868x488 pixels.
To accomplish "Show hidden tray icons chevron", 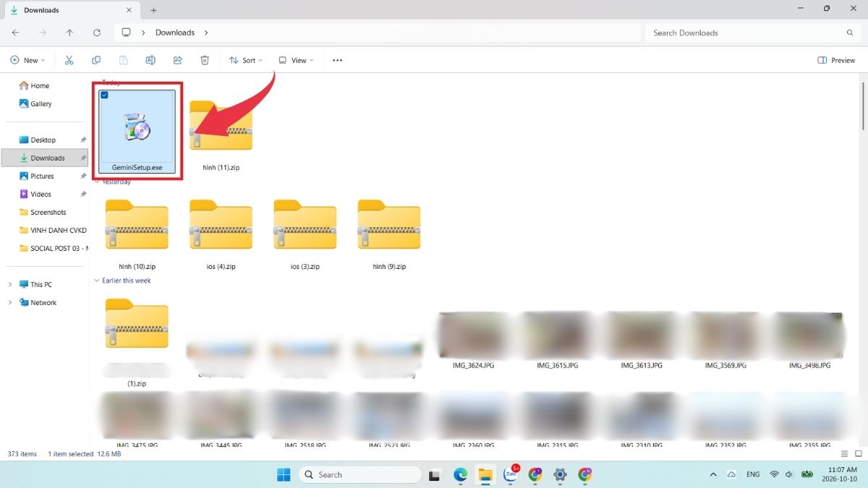I will [x=713, y=475].
